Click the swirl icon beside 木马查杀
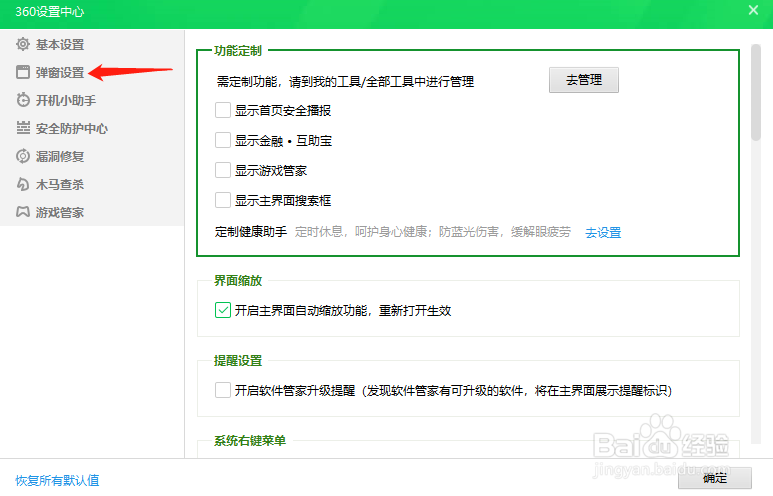Viewport: 773px width, 496px height. (x=23, y=184)
